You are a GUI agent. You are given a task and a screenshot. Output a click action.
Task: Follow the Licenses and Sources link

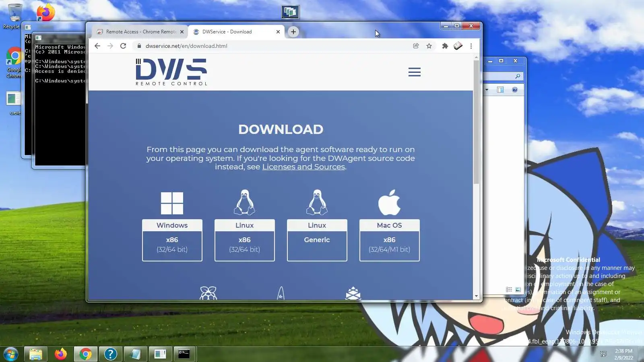[x=303, y=167]
